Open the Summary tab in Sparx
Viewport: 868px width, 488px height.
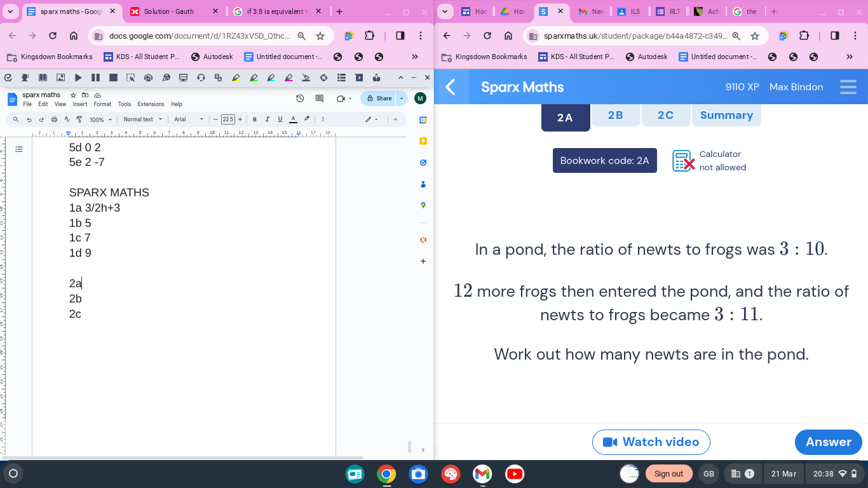(x=726, y=115)
